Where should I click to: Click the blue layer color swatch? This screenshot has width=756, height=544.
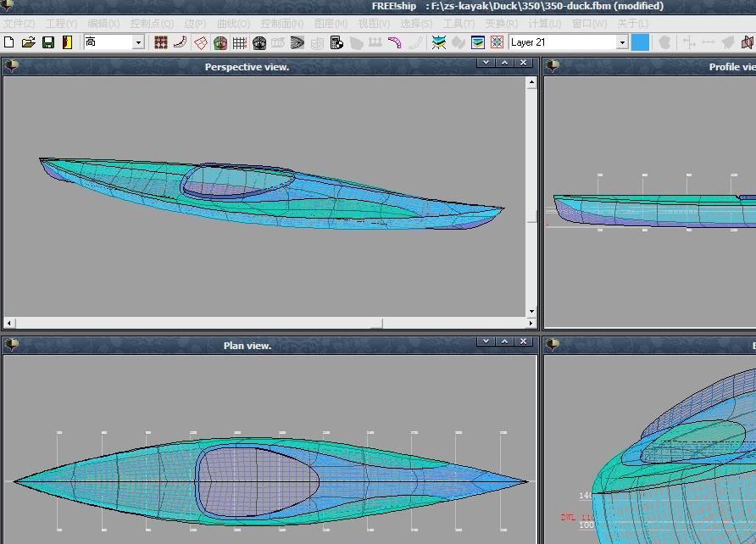coord(640,42)
